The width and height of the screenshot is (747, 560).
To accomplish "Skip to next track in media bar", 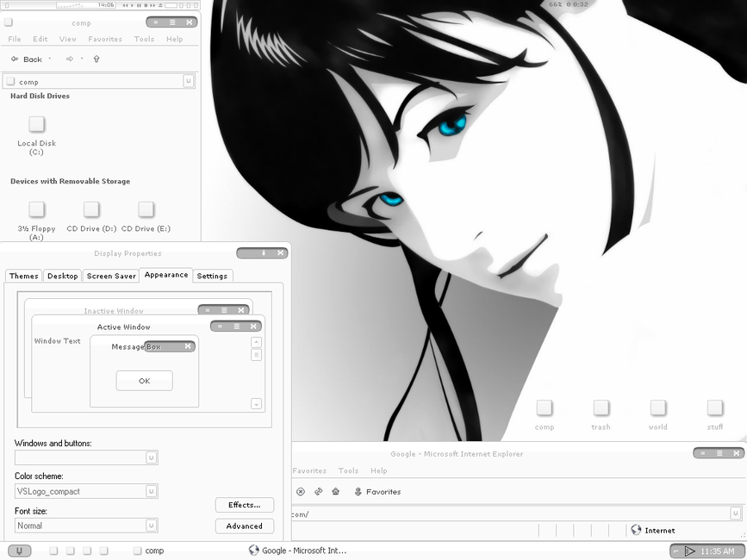I will pyautogui.click(x=153, y=5).
